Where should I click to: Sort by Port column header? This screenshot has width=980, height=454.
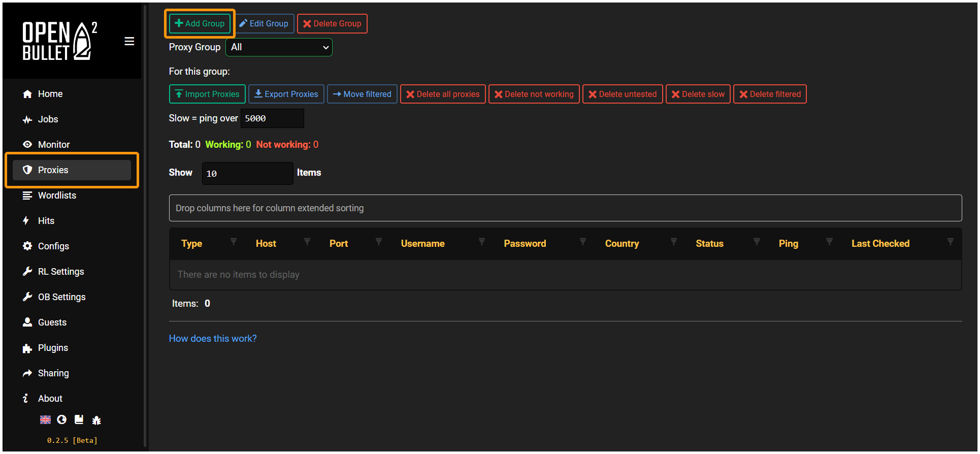(339, 244)
